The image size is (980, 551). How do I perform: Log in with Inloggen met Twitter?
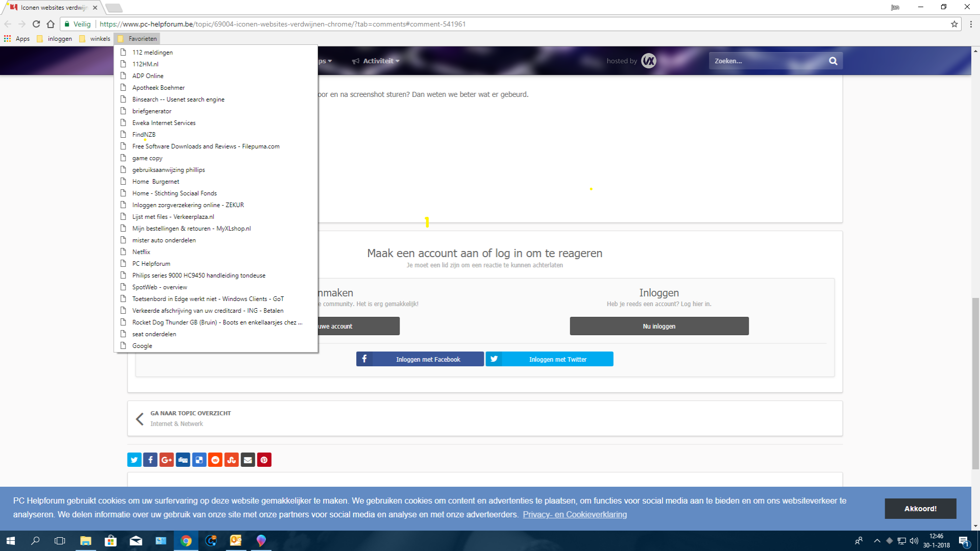click(549, 359)
